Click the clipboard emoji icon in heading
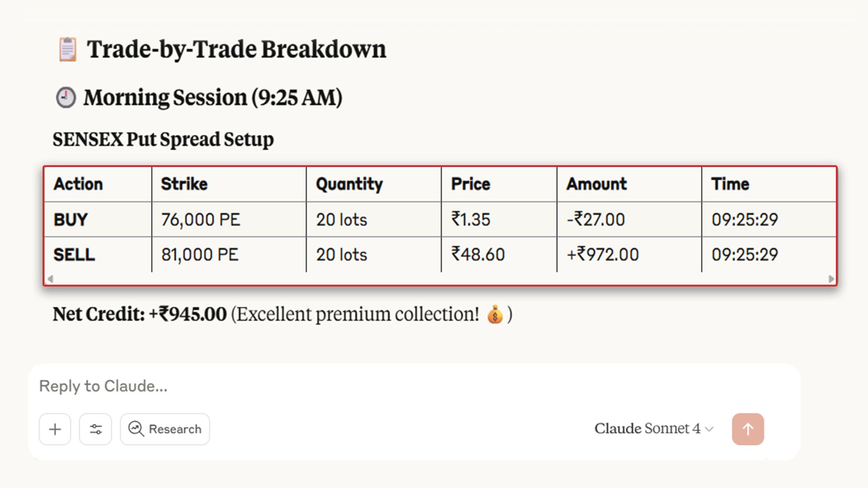This screenshot has height=488, width=868. 68,49
